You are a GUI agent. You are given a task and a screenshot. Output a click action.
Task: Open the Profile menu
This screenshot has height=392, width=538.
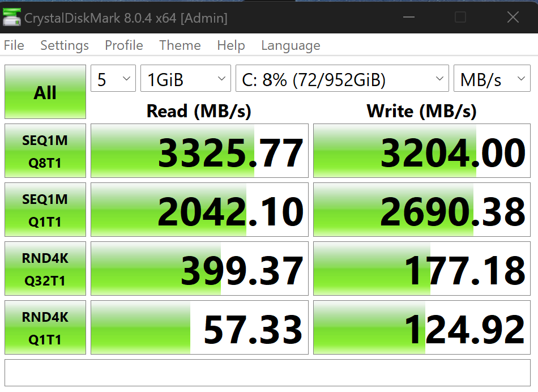124,45
